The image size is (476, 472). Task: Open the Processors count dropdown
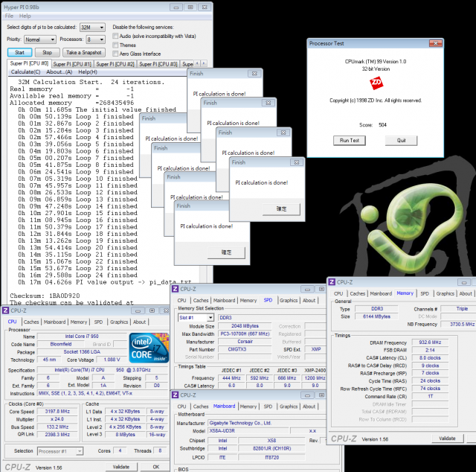tap(96, 39)
